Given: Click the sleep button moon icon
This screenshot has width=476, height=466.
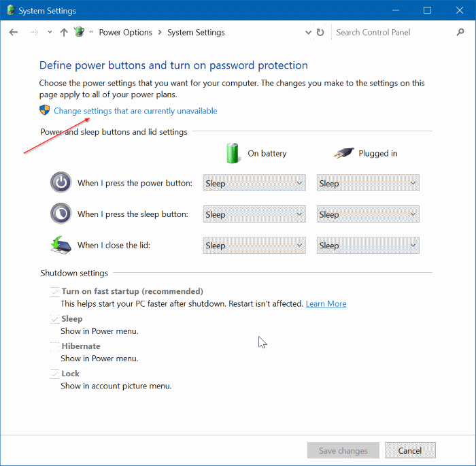Looking at the screenshot, I should click(x=61, y=214).
